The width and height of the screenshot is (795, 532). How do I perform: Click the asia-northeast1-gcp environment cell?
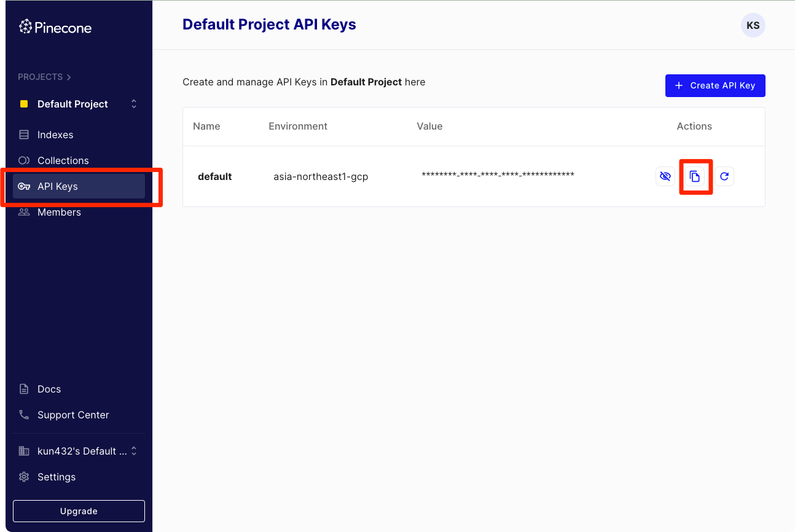(321, 176)
